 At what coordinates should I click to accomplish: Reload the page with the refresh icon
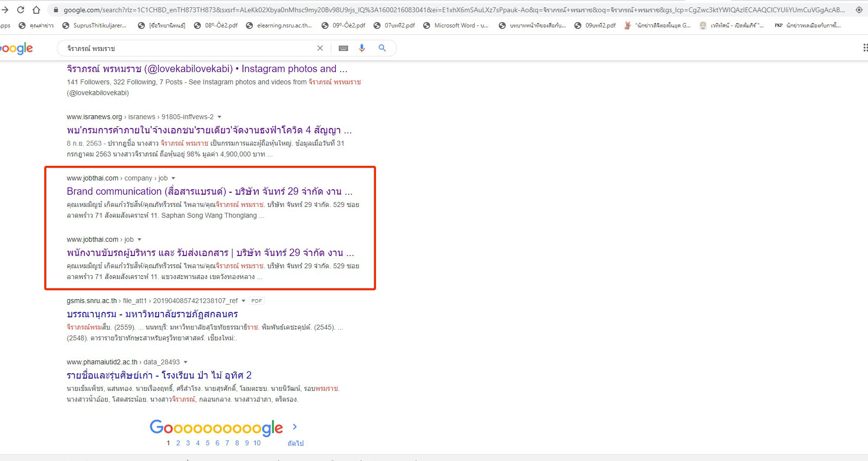pyautogui.click(x=21, y=10)
